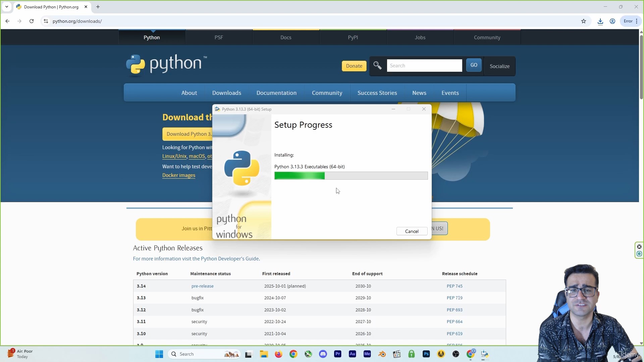The height and width of the screenshot is (362, 644).
Task: Open the PEP 719 release schedule
Action: 454,298
